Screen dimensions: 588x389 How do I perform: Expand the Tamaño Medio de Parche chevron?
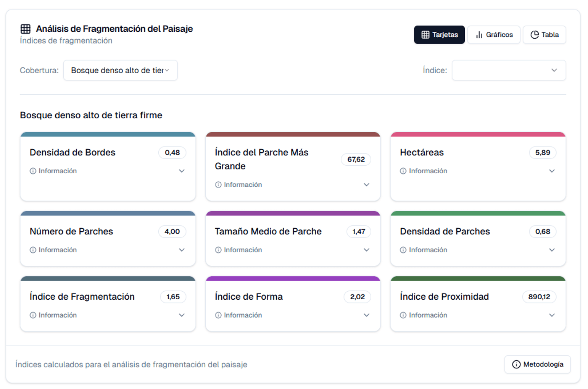(x=366, y=250)
